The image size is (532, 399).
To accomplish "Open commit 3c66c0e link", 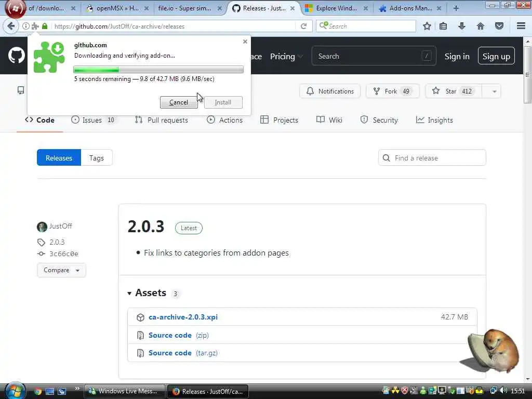I will pos(64,254).
